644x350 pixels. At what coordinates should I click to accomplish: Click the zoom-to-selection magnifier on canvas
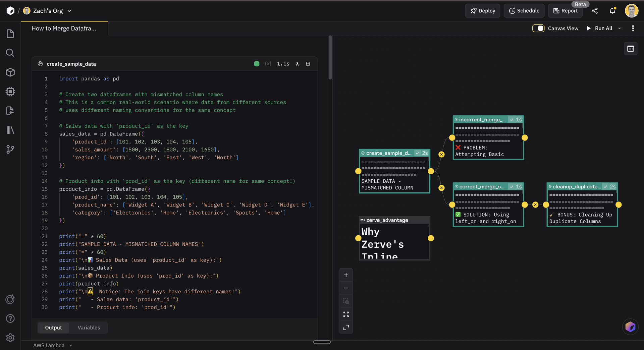click(346, 301)
